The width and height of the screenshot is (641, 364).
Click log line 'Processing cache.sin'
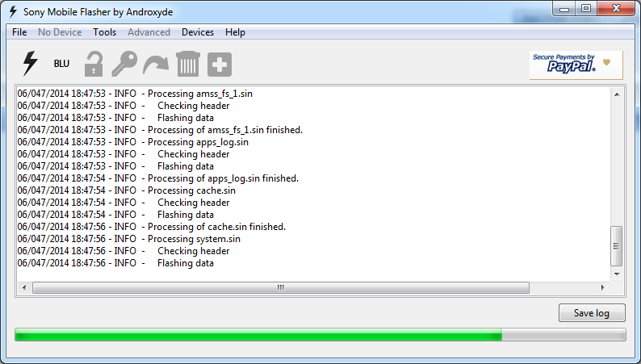(126, 190)
